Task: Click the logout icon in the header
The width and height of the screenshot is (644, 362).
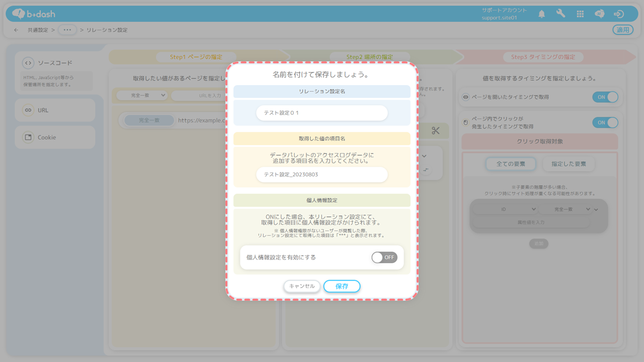Action: pos(619,14)
